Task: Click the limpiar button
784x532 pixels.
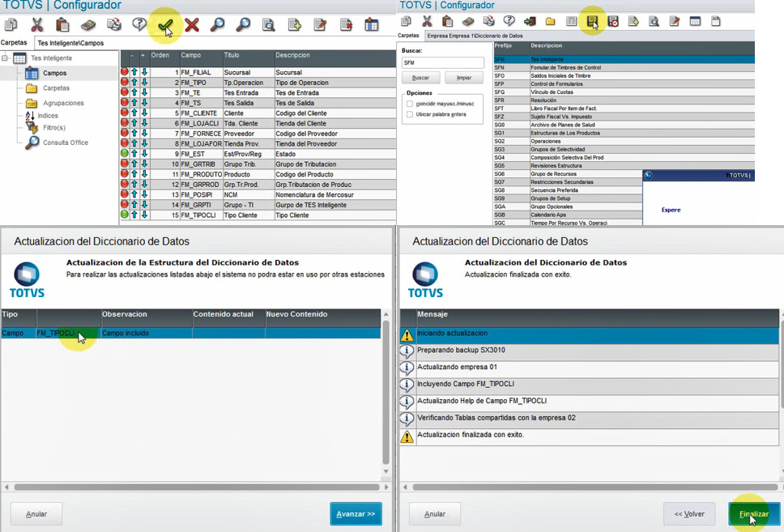Action: click(464, 78)
